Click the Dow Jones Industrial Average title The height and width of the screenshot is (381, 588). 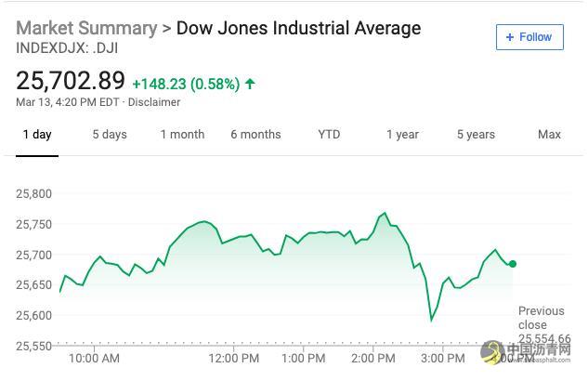coord(298,28)
